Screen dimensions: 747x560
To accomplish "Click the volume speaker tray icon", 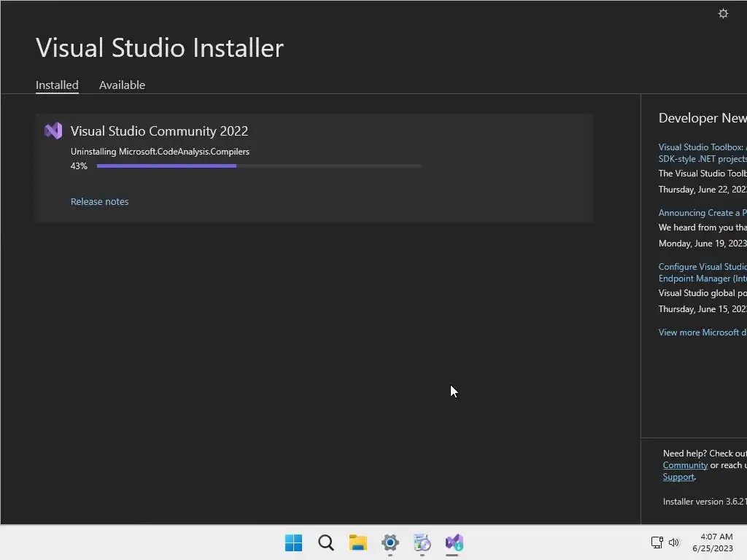I will [x=673, y=542].
